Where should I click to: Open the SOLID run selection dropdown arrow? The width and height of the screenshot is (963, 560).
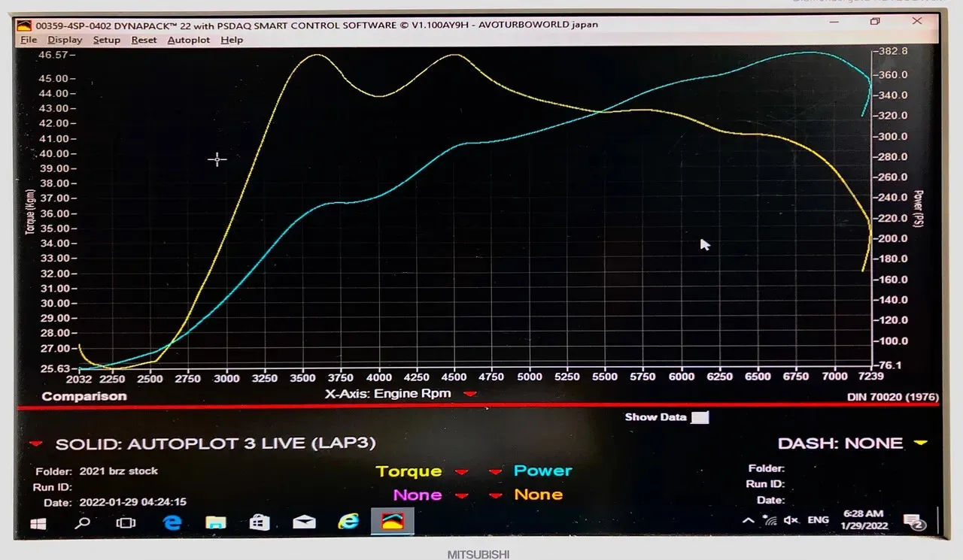(x=35, y=443)
